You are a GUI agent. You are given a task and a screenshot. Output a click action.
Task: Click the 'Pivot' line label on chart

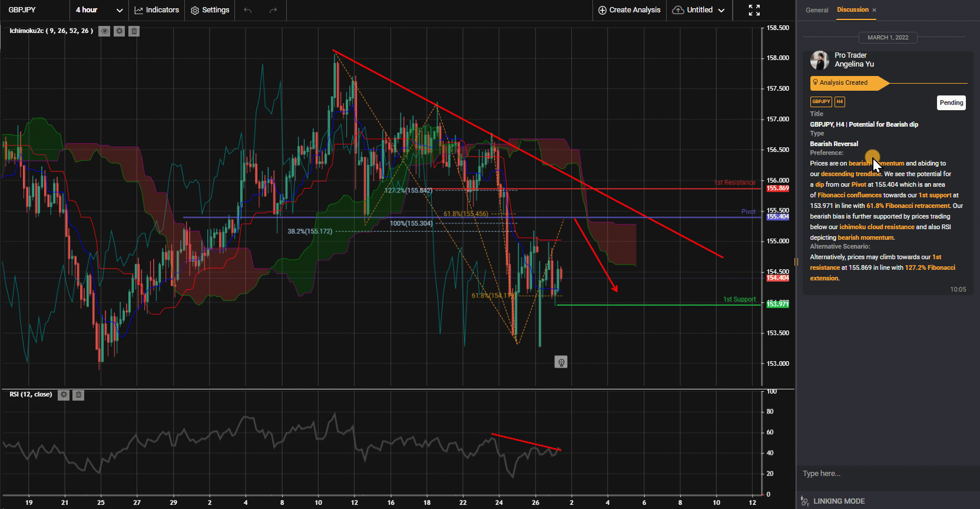(748, 211)
